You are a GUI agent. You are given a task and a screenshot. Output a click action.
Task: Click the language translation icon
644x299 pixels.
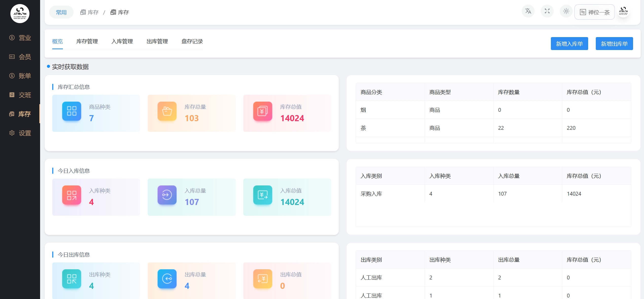pos(528,11)
